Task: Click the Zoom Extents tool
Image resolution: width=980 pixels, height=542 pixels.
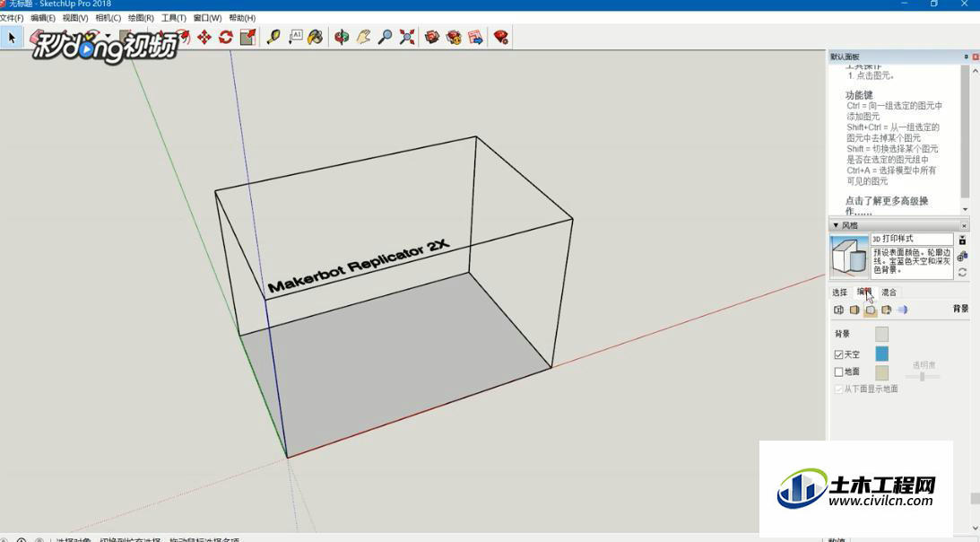Action: pos(407,38)
